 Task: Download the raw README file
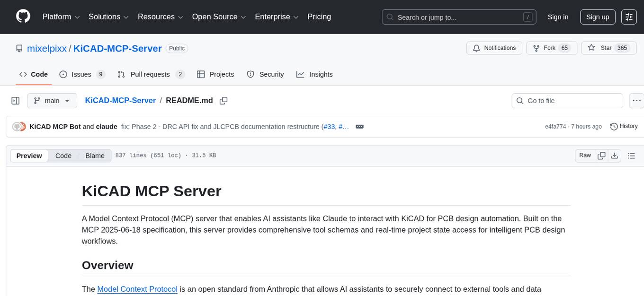click(615, 155)
